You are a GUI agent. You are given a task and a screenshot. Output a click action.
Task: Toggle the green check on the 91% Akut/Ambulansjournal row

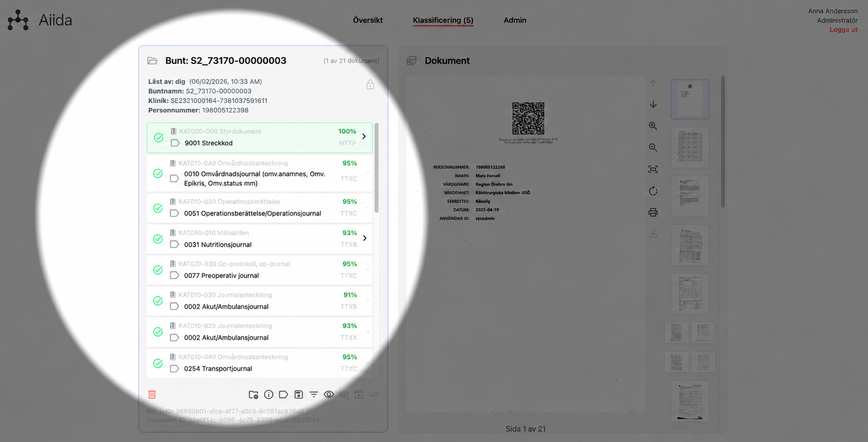click(158, 301)
